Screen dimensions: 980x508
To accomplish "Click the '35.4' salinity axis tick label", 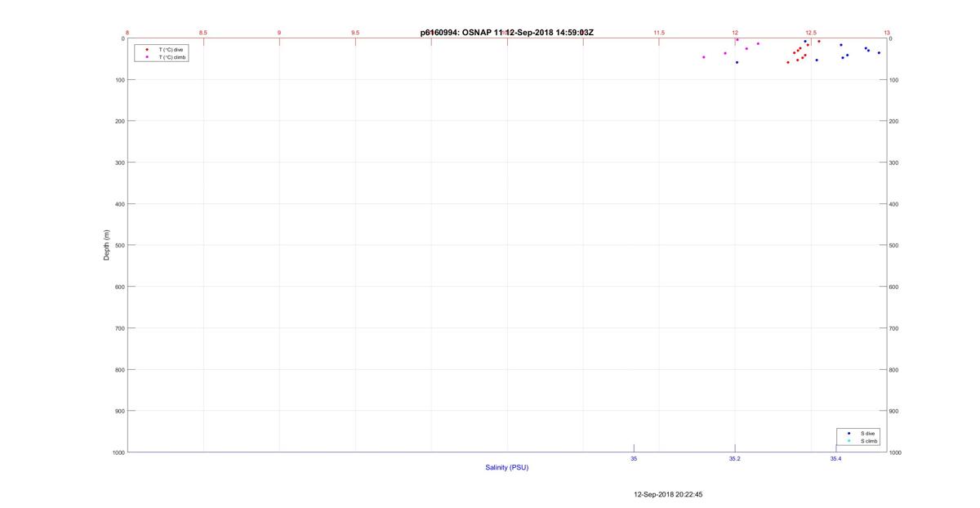I will [x=835, y=459].
